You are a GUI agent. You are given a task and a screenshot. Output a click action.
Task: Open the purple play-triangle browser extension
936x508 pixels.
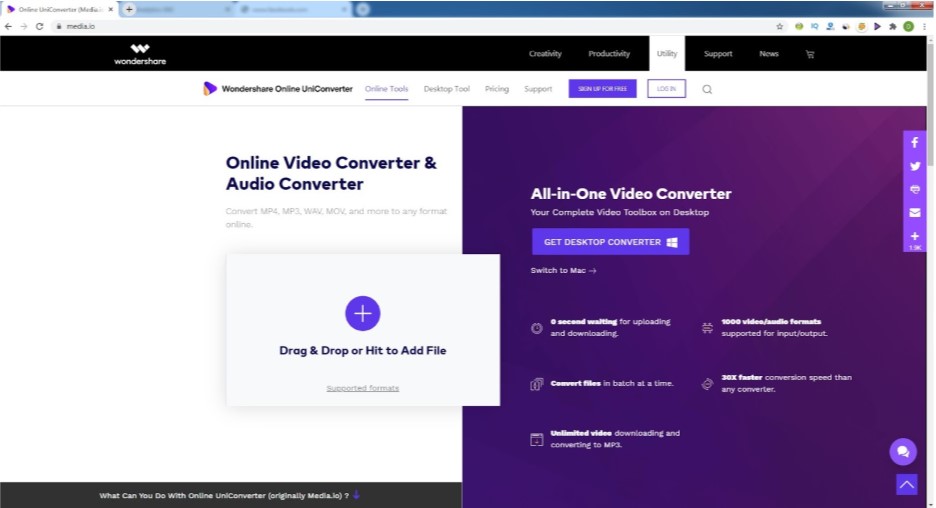877,26
